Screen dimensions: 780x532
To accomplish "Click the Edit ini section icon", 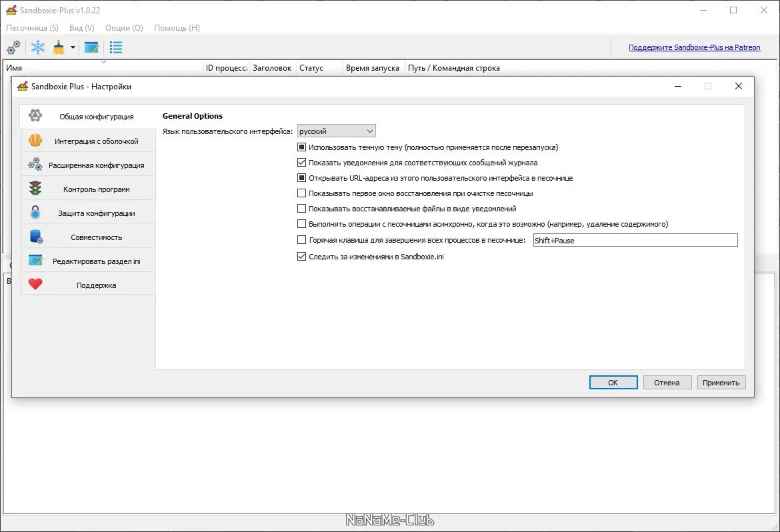I will 35,260.
